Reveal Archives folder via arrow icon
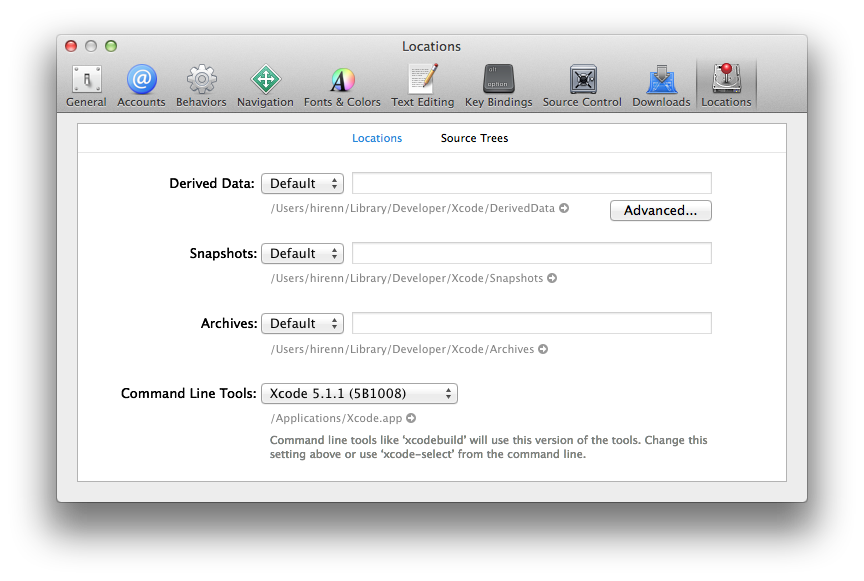This screenshot has width=864, height=581. [x=543, y=349]
